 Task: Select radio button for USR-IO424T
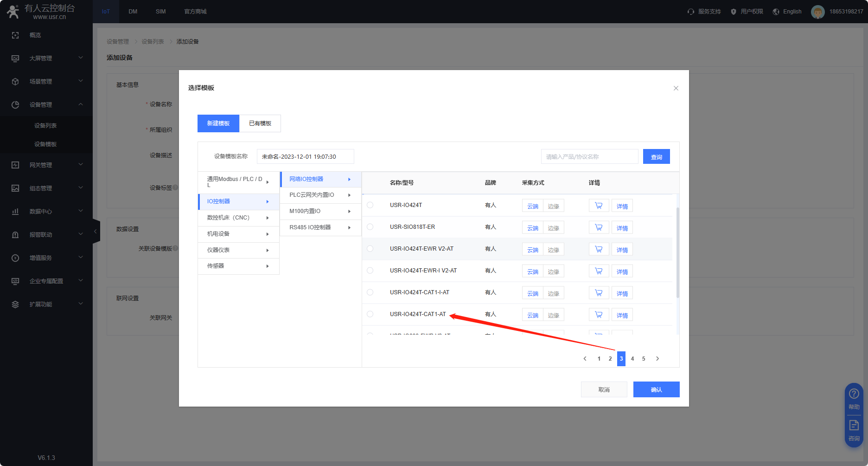370,205
